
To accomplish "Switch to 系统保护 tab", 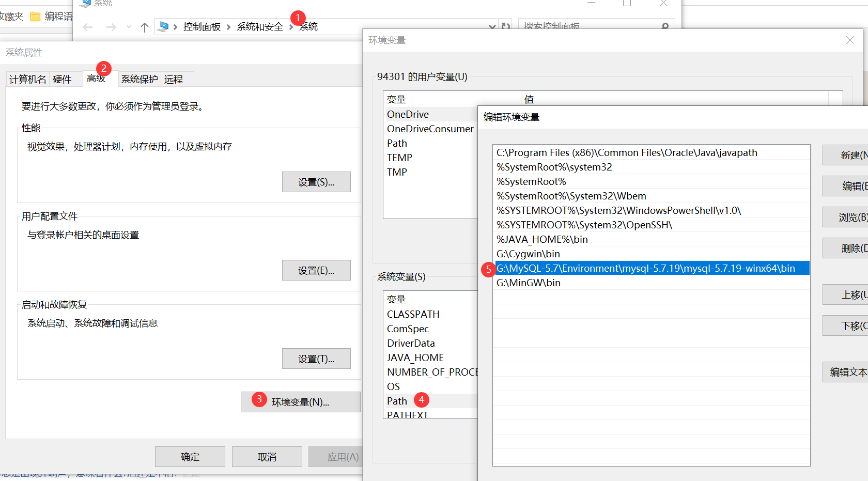I will click(139, 79).
